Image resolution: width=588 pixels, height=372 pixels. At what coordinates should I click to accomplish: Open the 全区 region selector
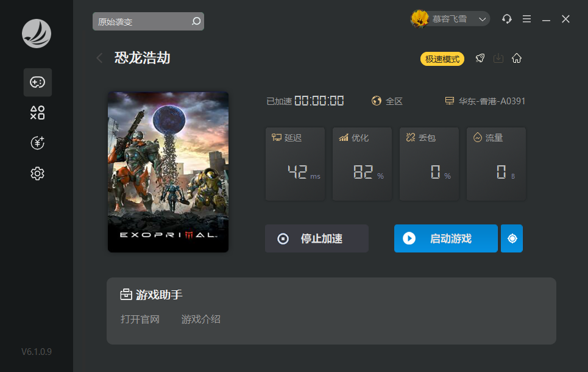pos(388,101)
